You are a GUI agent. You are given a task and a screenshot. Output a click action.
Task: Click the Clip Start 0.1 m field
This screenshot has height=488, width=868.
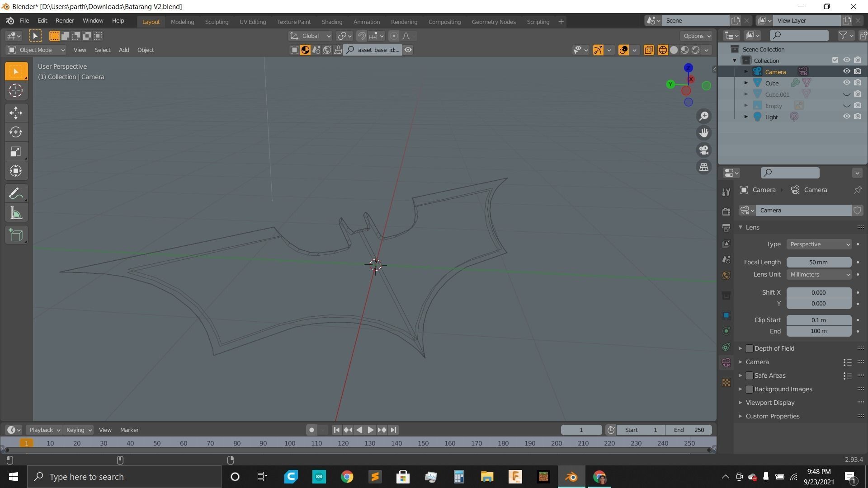click(x=819, y=320)
